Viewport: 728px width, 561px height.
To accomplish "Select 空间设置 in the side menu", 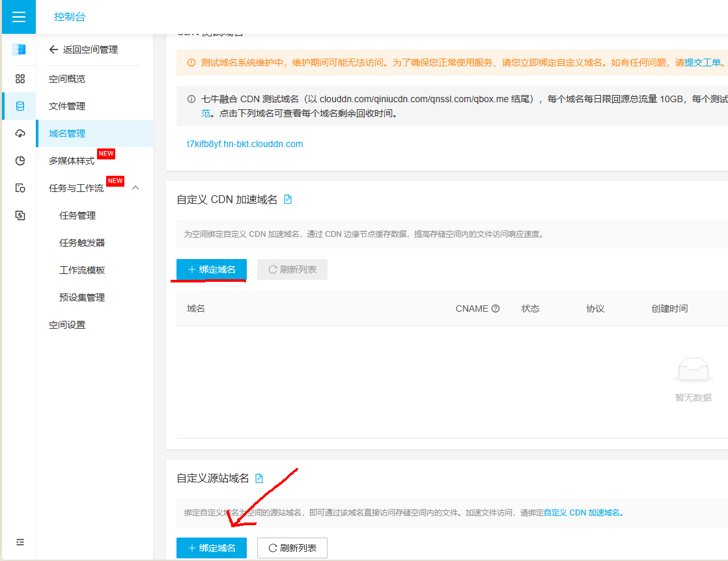I will pos(67,325).
